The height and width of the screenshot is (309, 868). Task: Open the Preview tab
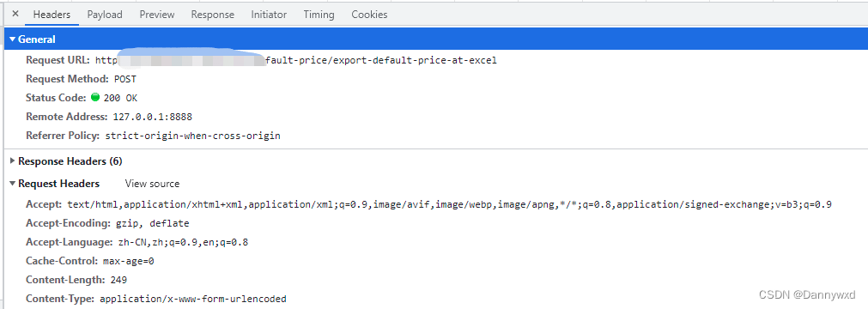tap(157, 15)
